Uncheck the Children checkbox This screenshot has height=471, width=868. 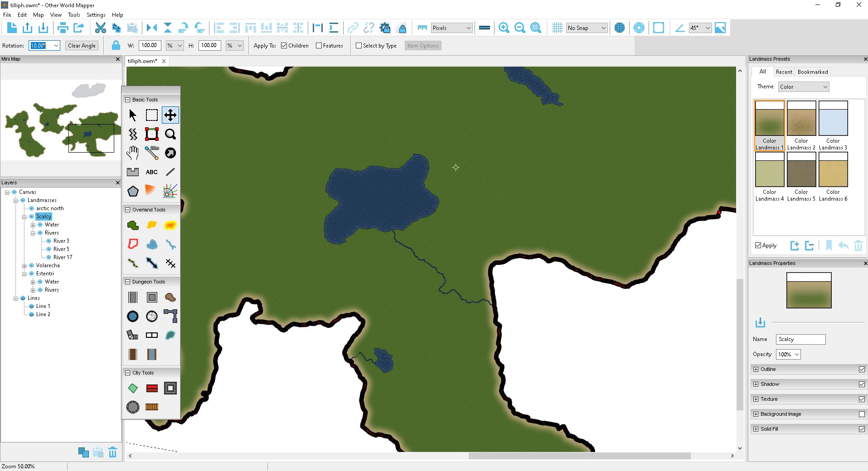click(x=284, y=45)
